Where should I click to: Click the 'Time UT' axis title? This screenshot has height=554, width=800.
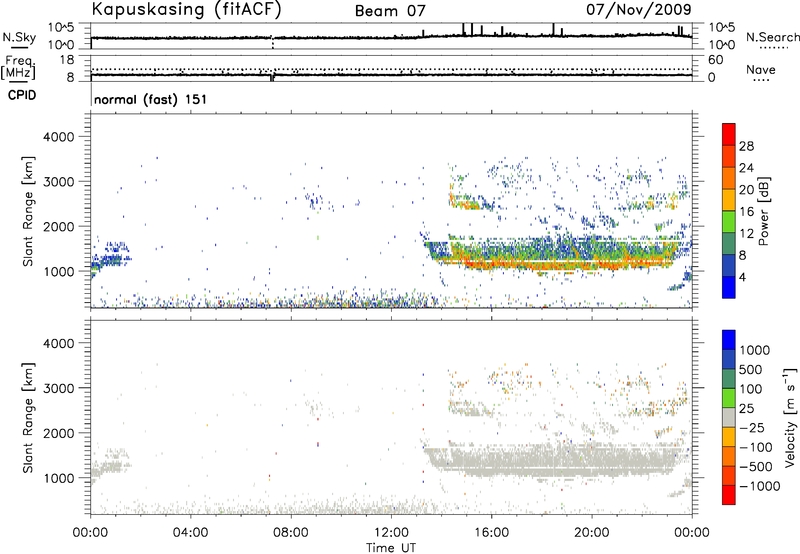click(391, 548)
